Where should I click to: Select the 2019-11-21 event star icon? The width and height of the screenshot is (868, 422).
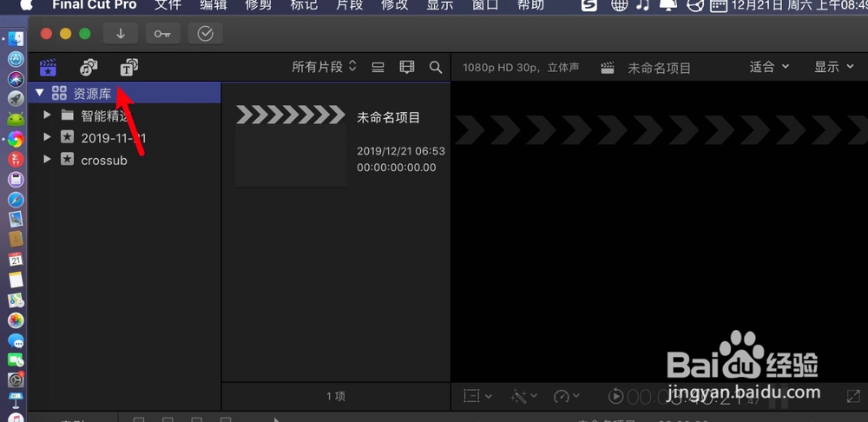(x=67, y=137)
